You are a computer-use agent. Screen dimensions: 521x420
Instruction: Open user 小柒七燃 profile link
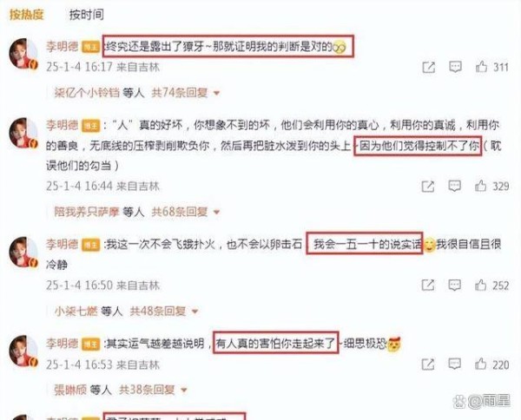pyautogui.click(x=76, y=312)
